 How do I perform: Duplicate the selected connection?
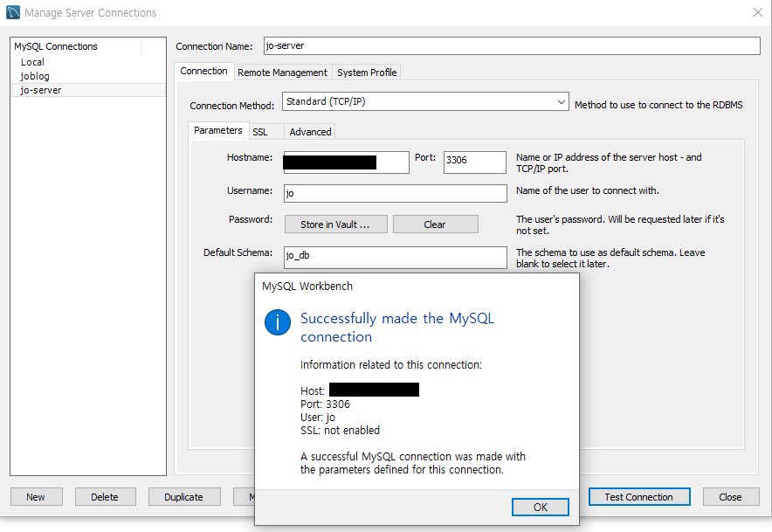pos(184,496)
